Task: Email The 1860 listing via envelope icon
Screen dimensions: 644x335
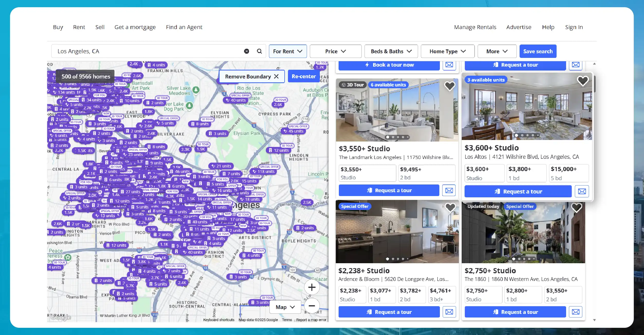Action: [576, 312]
